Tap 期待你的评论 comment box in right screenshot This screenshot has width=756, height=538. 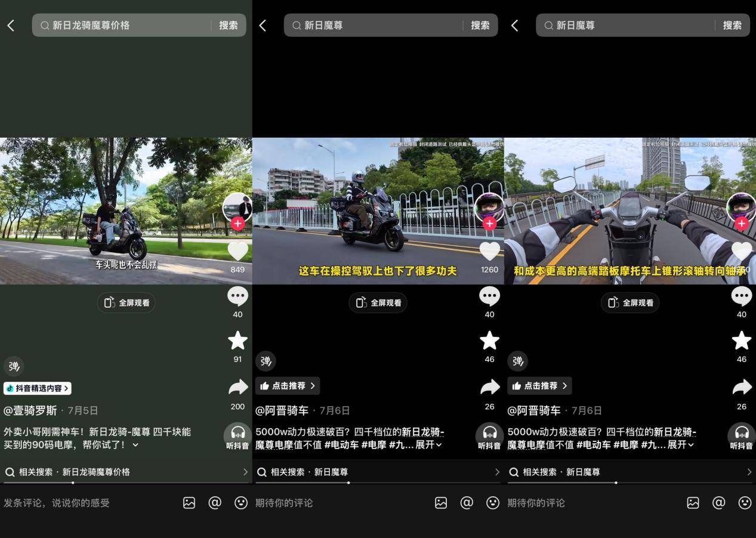536,503
